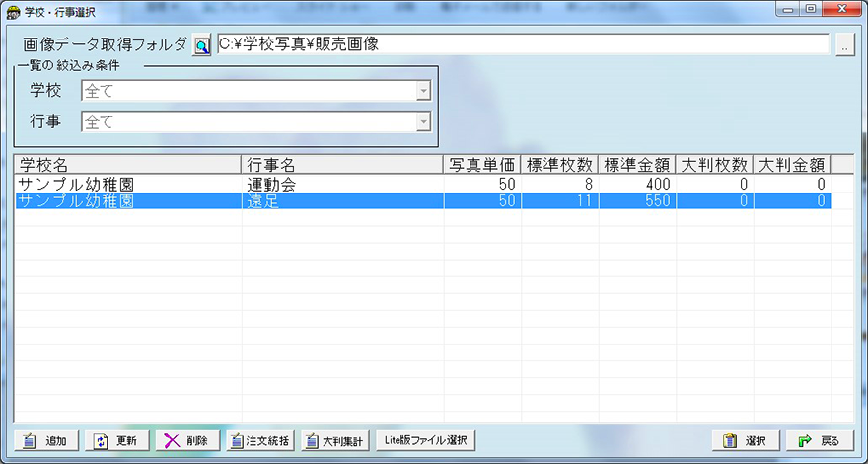Click the 追加 add button

[46, 441]
